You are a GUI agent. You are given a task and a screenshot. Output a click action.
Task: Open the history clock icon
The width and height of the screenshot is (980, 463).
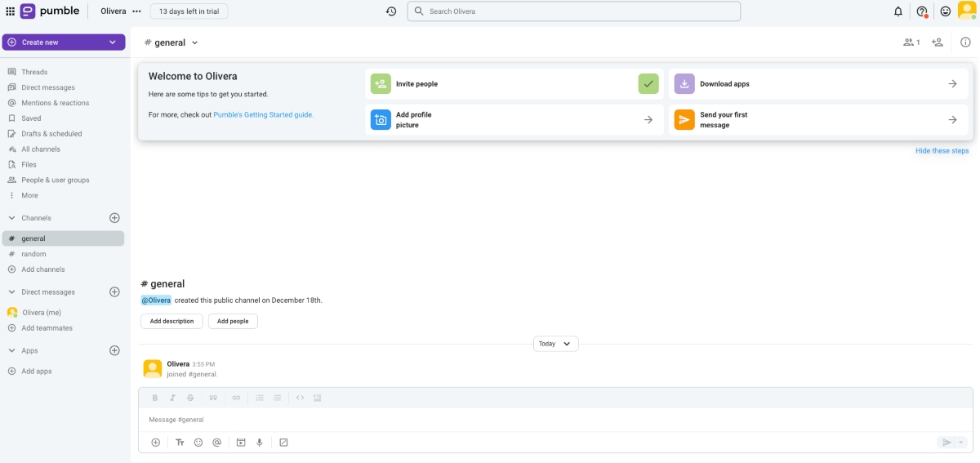[391, 11]
